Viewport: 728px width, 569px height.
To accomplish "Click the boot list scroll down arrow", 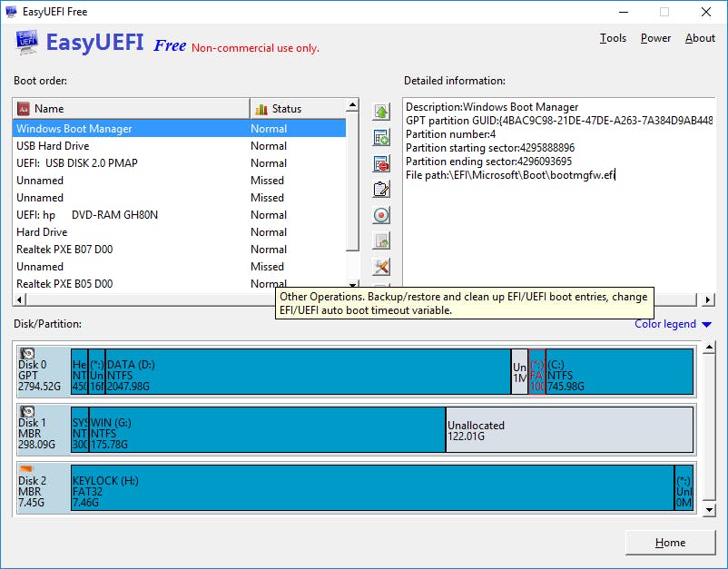I will 353,285.
